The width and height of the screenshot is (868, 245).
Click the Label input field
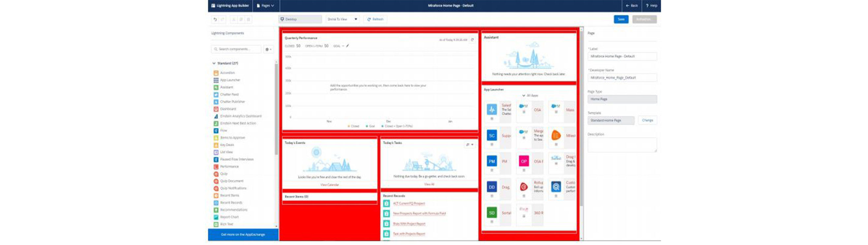[x=622, y=56]
